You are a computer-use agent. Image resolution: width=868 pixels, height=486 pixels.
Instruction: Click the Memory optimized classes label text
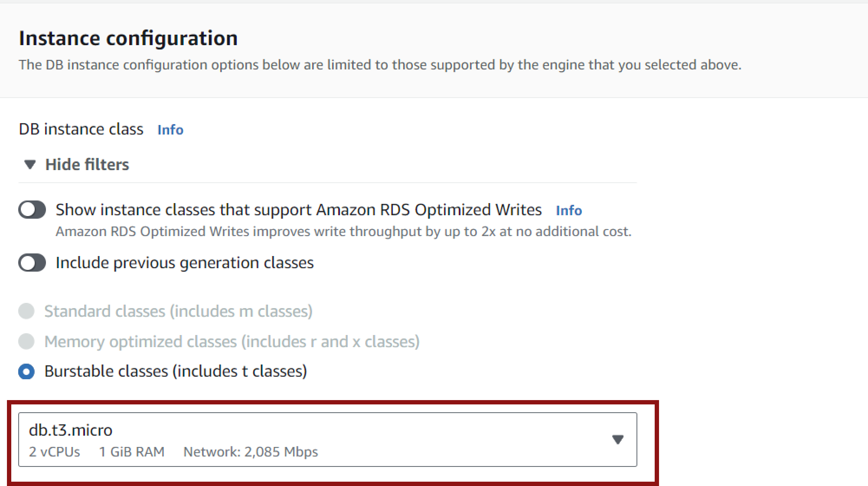(232, 342)
